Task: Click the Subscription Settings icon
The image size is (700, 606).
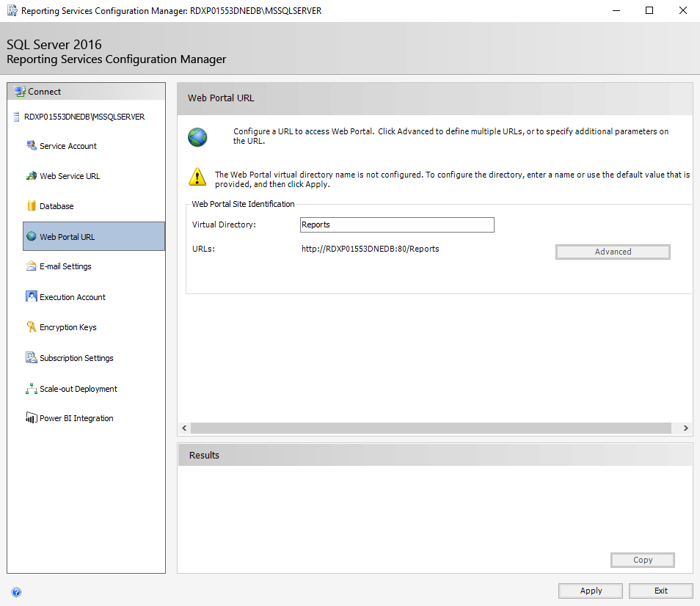Action: pyautogui.click(x=32, y=357)
